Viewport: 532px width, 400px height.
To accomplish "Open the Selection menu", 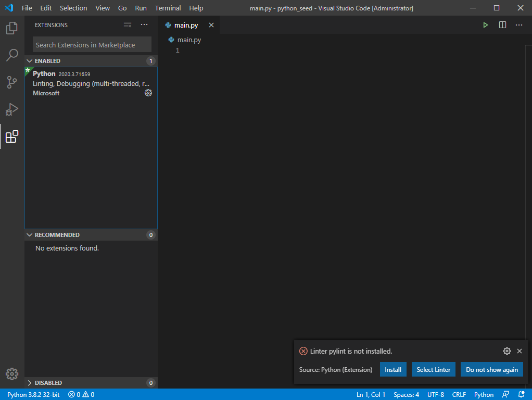I will 73,8.
